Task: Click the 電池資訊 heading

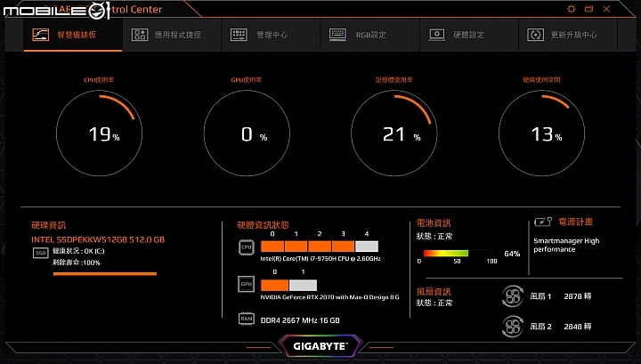Action: click(434, 223)
